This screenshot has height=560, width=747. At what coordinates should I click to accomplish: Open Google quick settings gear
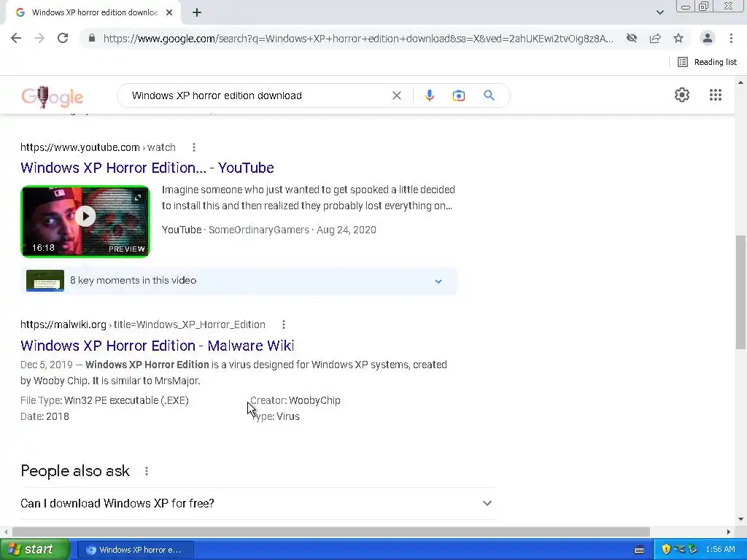pos(682,95)
